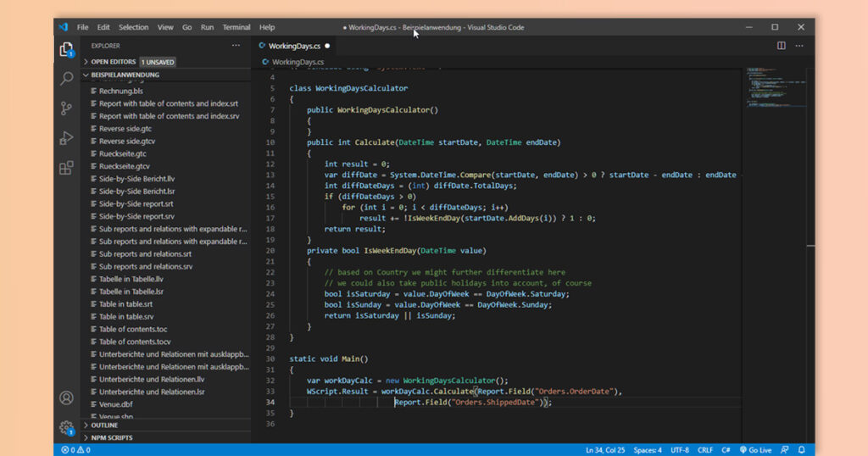868x456 pixels.
Task: Expand the Open Editors section
Action: coord(113,62)
